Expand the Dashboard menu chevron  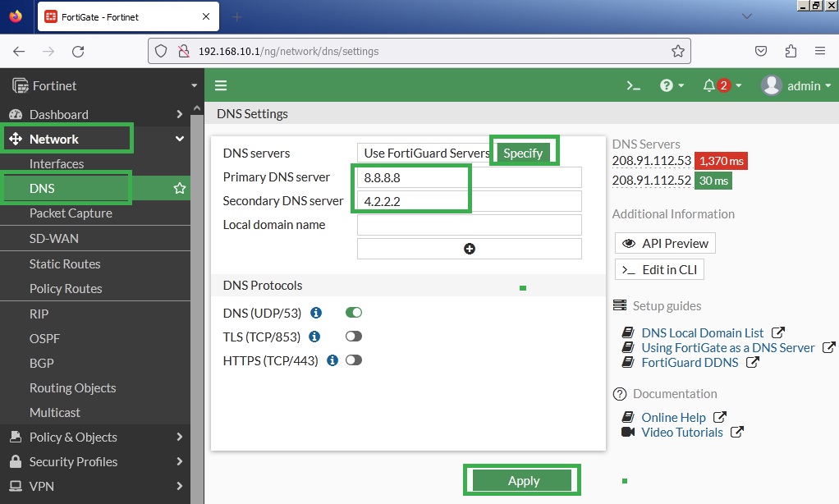[x=179, y=114]
